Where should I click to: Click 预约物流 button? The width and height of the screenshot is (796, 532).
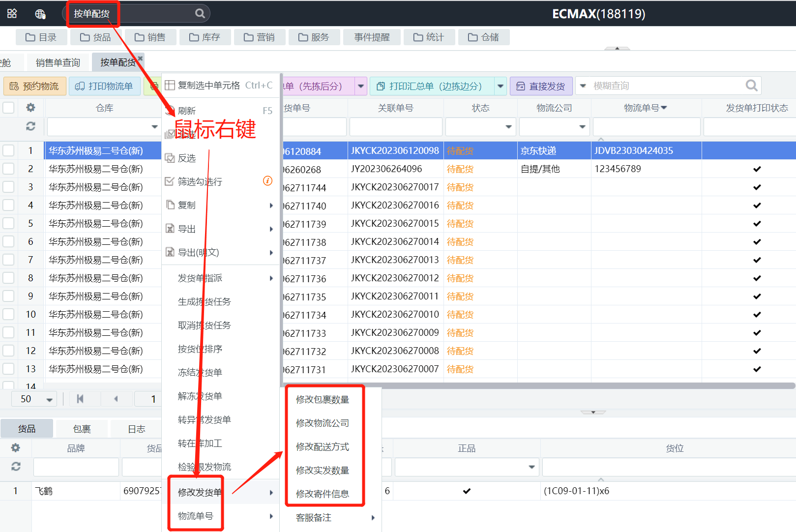pos(34,86)
